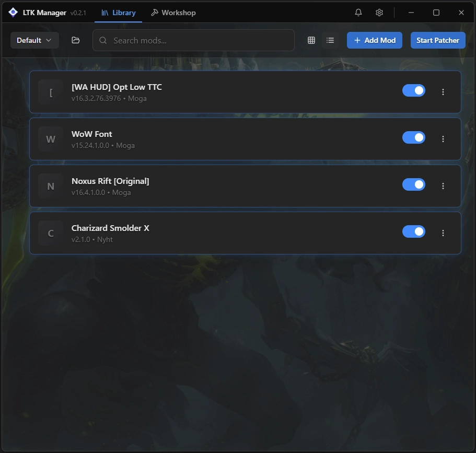This screenshot has height=453, width=476.
Task: Open options menu for Noxus Rift [Original]
Action: pos(443,186)
